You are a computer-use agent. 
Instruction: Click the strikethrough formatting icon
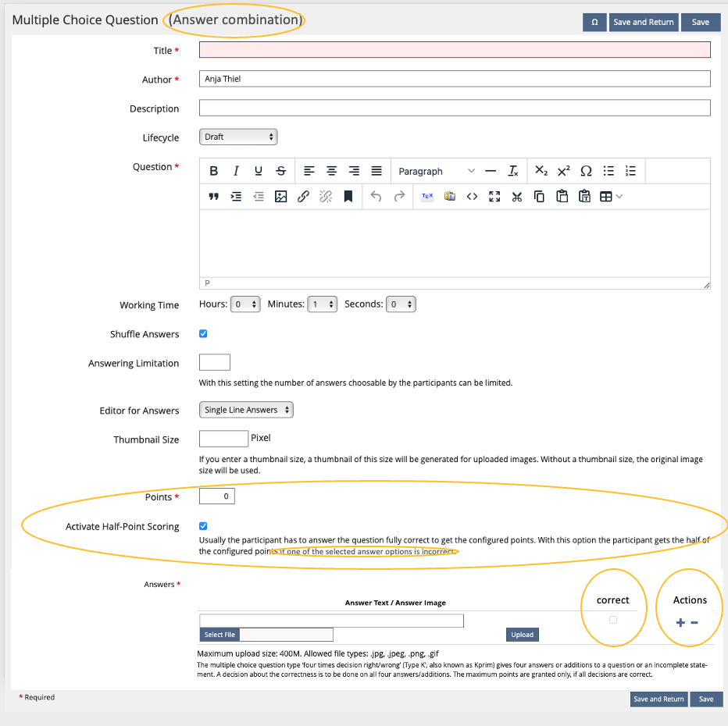pos(281,171)
